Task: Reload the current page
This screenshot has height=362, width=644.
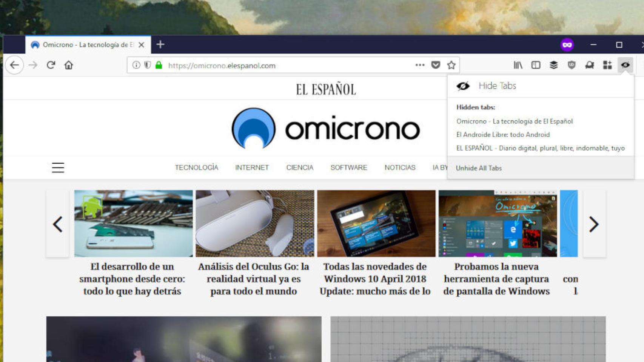Action: tap(51, 65)
